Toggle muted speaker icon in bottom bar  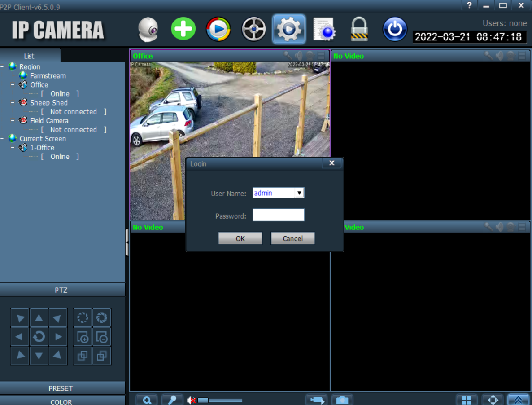click(x=191, y=401)
